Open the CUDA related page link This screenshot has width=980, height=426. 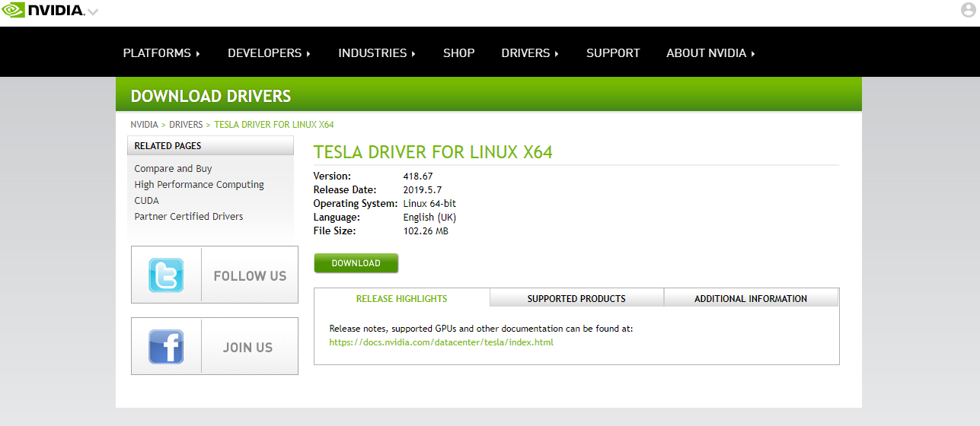click(147, 201)
